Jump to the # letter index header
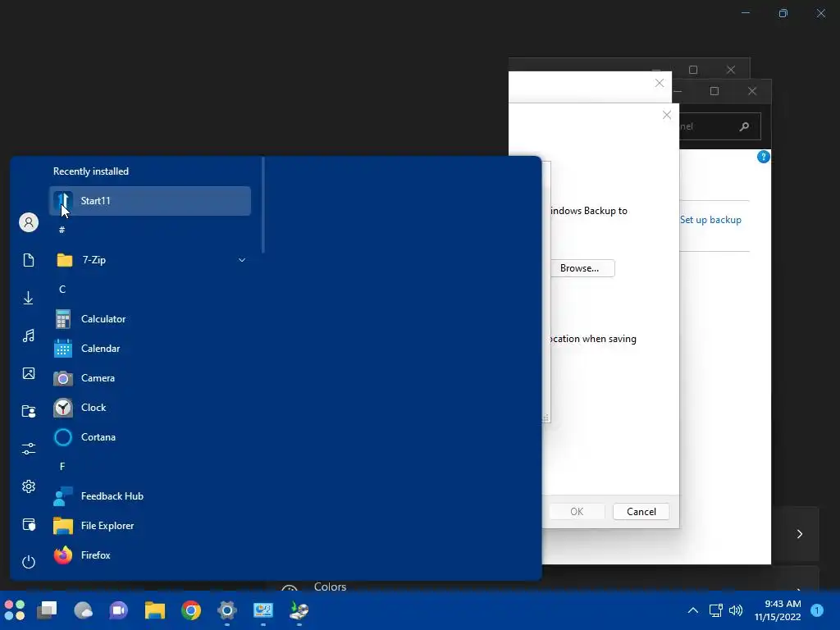This screenshot has width=840, height=630. click(x=62, y=230)
